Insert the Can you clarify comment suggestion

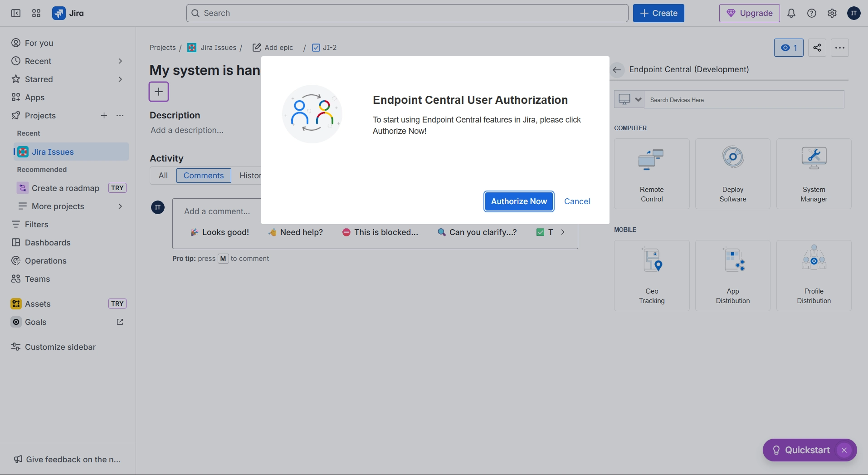[x=478, y=232]
